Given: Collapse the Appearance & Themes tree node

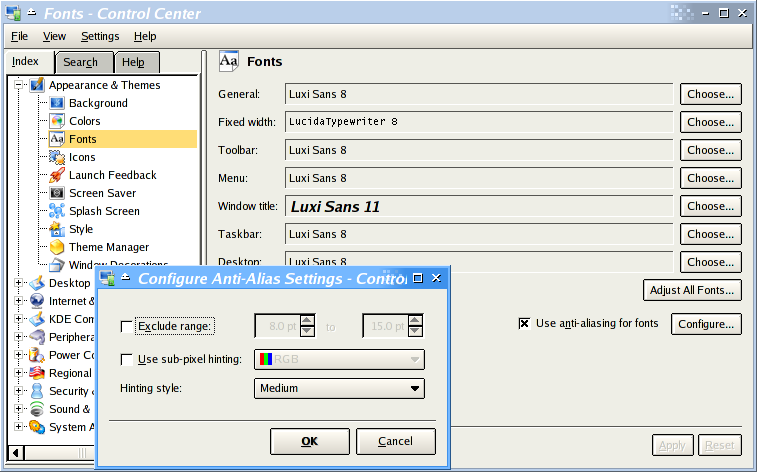Looking at the screenshot, I should pyautogui.click(x=19, y=85).
